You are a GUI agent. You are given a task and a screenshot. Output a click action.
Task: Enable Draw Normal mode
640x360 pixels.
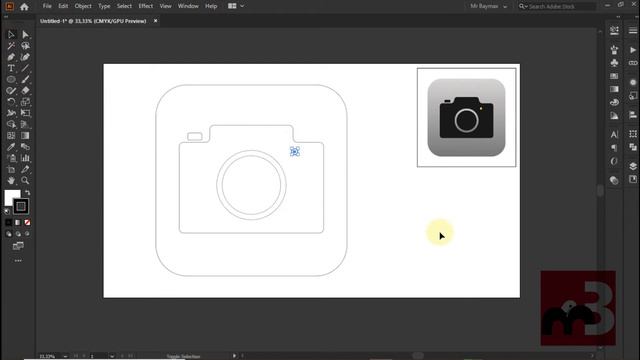tap(9, 234)
